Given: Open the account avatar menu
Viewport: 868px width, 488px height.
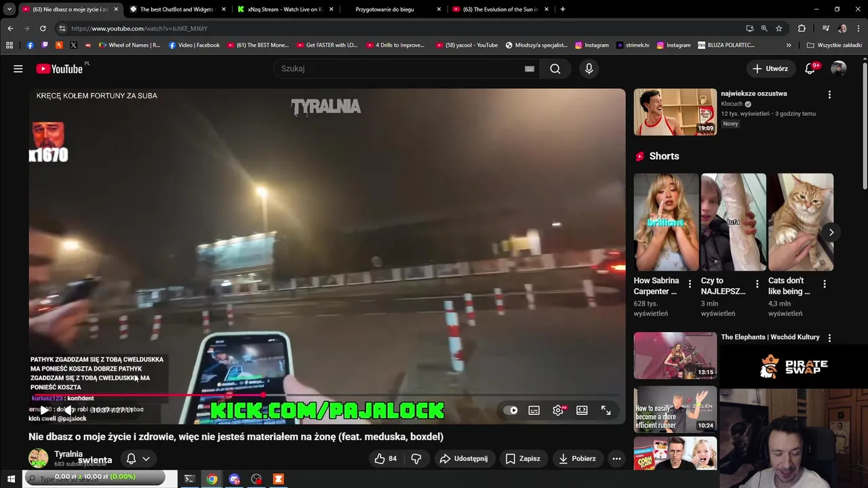Looking at the screenshot, I should pyautogui.click(x=839, y=68).
